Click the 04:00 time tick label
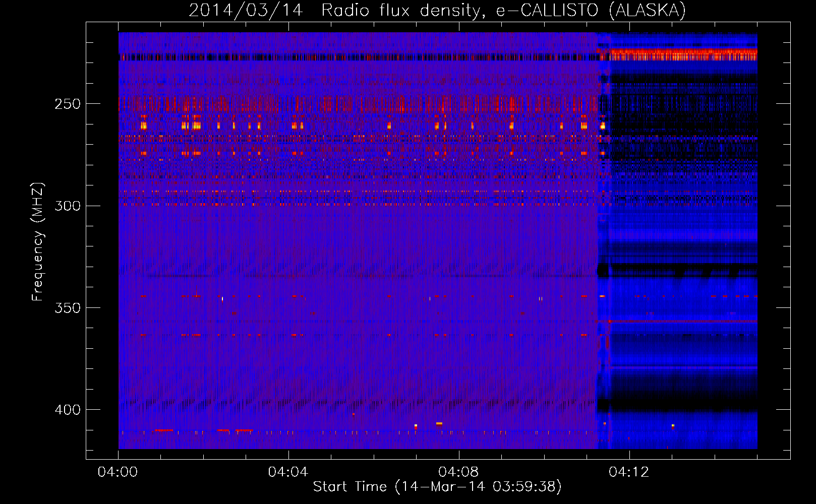Viewport: 816px width, 504px height. [x=118, y=472]
